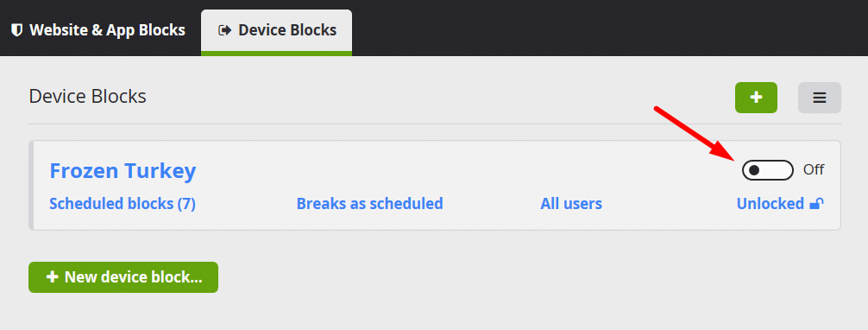The height and width of the screenshot is (330, 868).
Task: Click the shield icon on Website & App Blocks tab
Action: 17,30
